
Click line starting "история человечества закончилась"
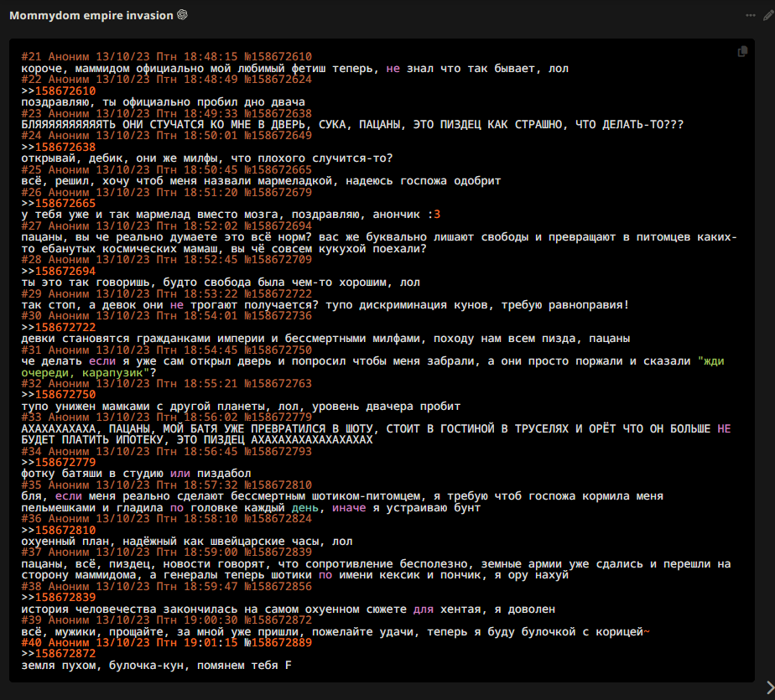(x=289, y=609)
